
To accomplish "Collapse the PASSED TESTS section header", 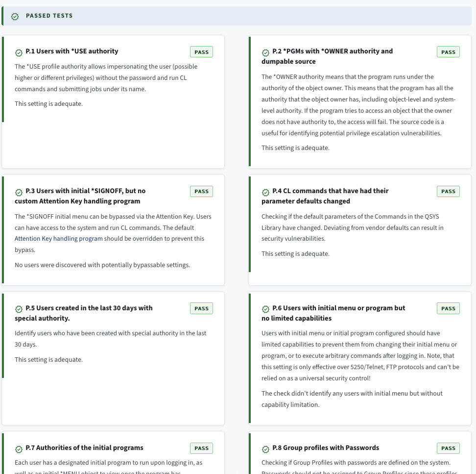I will pos(49,16).
